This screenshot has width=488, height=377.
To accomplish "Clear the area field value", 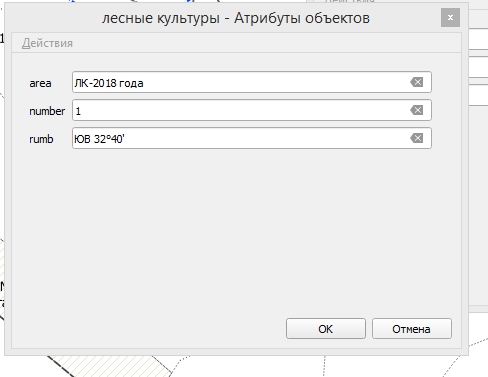I will [417, 82].
